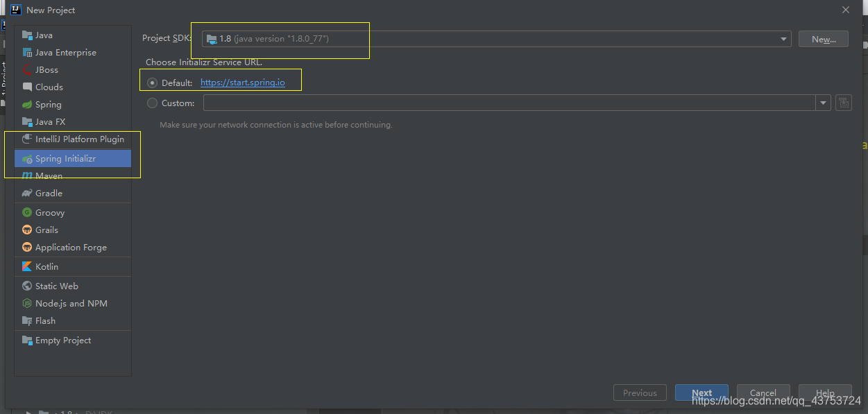Image resolution: width=868 pixels, height=414 pixels.
Task: Select Empty Project in the list
Action: pos(73,340)
